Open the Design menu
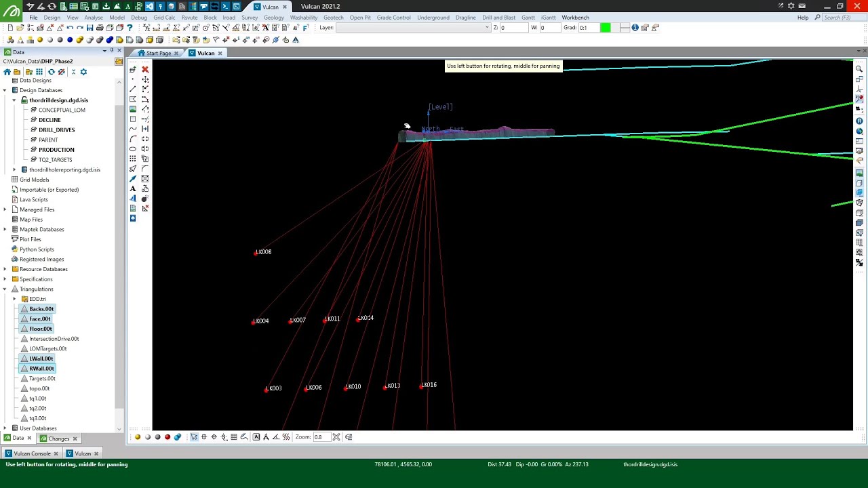Screen dimensions: 868x488 coord(52,18)
